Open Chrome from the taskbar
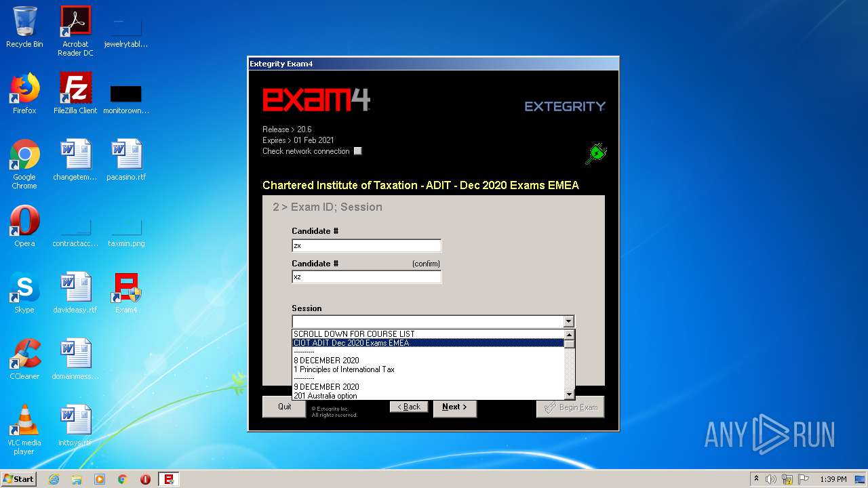 tap(123, 479)
